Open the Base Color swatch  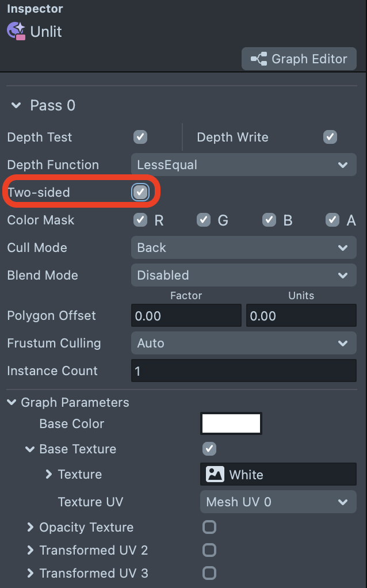231,423
